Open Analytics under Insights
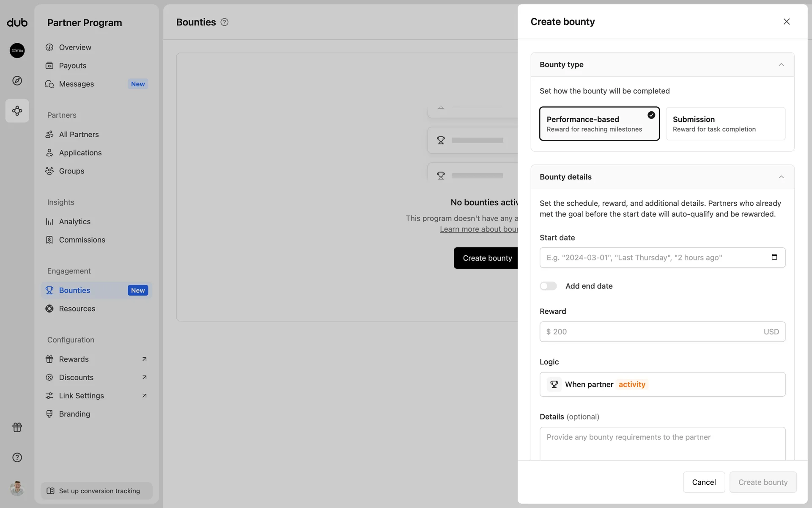The image size is (812, 508). point(75,221)
